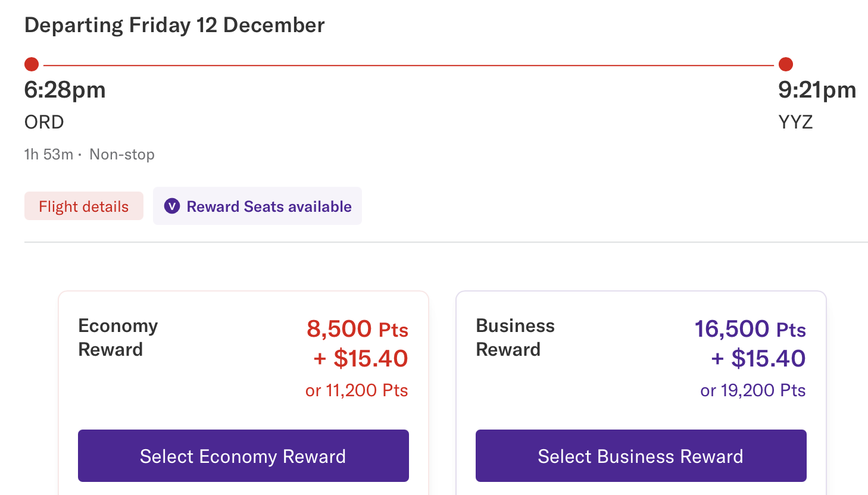Expand the Business Reward card details
This screenshot has width=868, height=495.
[x=641, y=369]
